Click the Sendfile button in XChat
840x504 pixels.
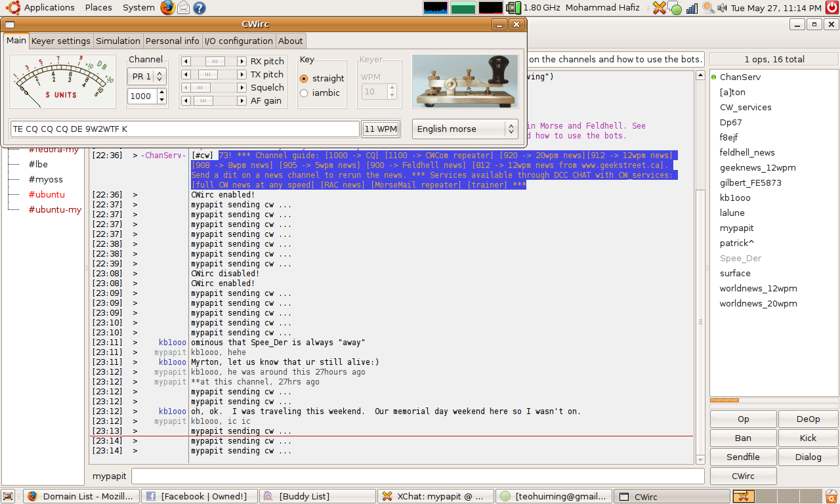tap(744, 457)
